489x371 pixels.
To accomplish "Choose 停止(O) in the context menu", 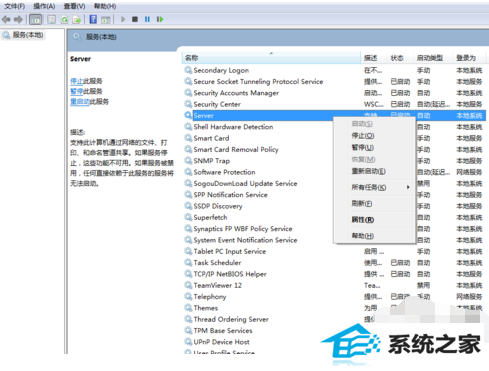I will pyautogui.click(x=363, y=136).
